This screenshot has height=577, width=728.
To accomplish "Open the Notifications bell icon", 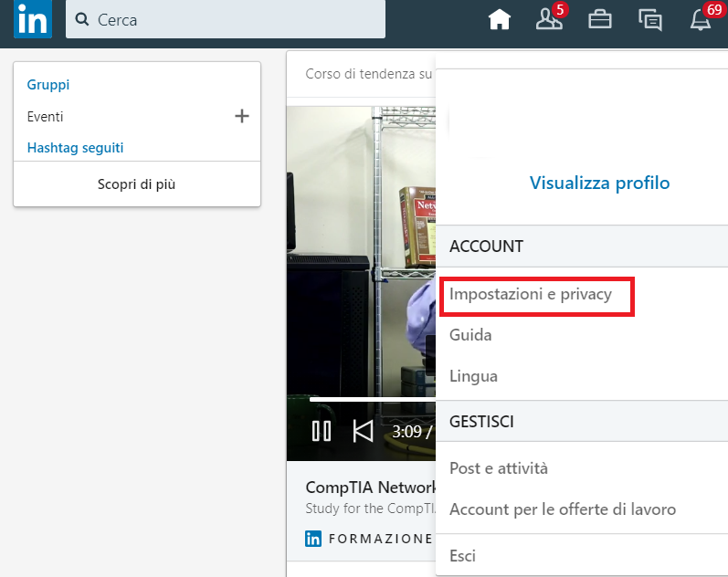I will [x=701, y=19].
